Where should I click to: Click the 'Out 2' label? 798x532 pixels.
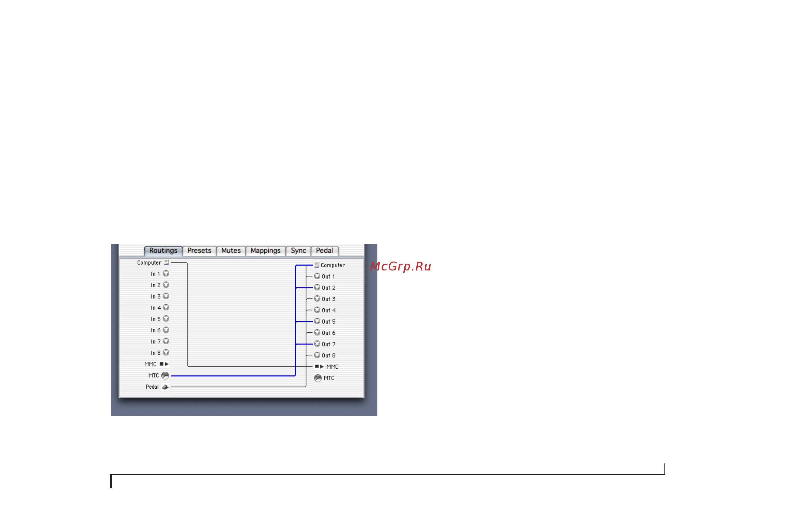[329, 288]
